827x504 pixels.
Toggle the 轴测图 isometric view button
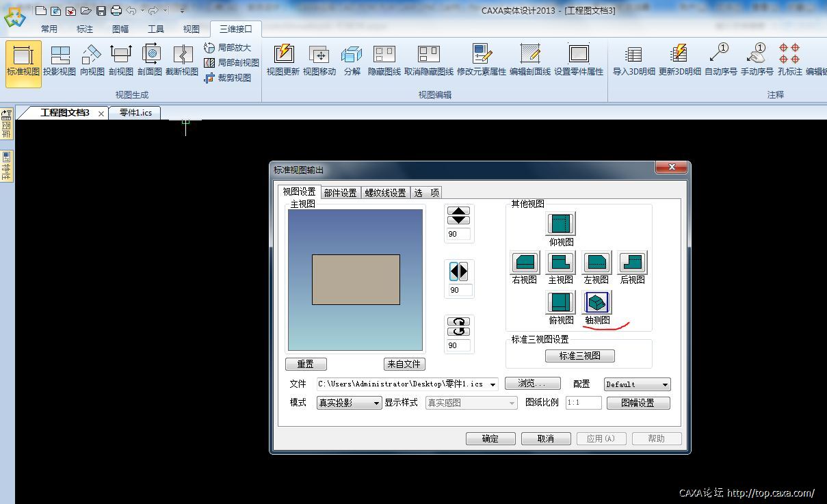[596, 302]
